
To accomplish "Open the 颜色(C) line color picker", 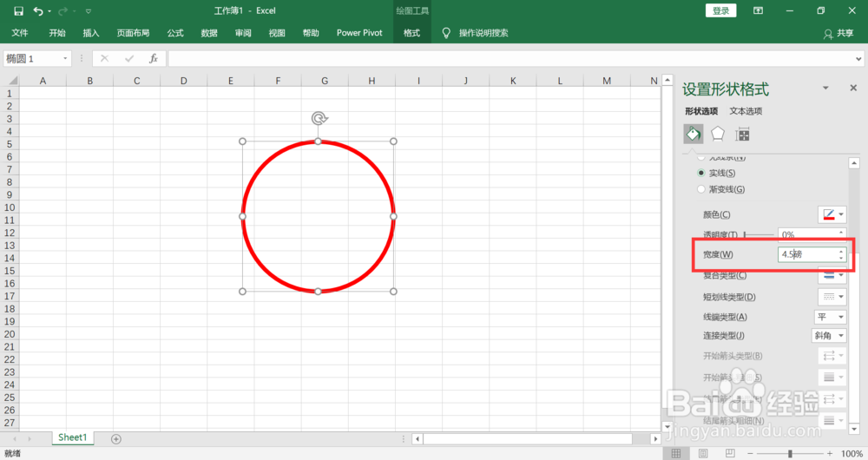I will [832, 214].
